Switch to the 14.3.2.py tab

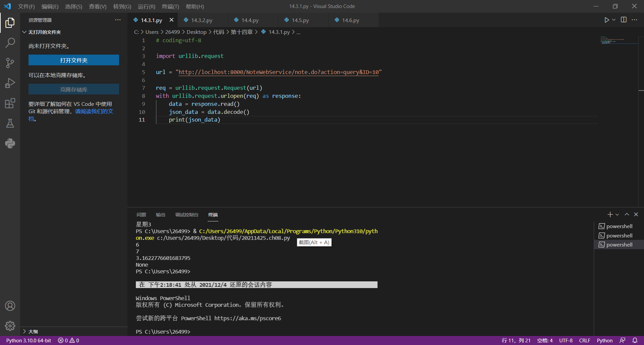pos(202,20)
